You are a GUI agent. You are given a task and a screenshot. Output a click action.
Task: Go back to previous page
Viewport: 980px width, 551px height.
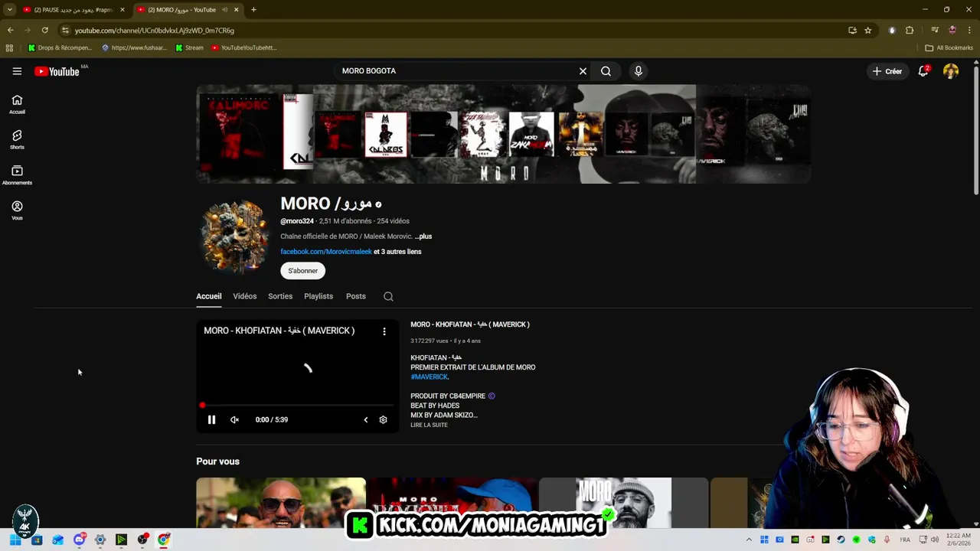pyautogui.click(x=10, y=30)
